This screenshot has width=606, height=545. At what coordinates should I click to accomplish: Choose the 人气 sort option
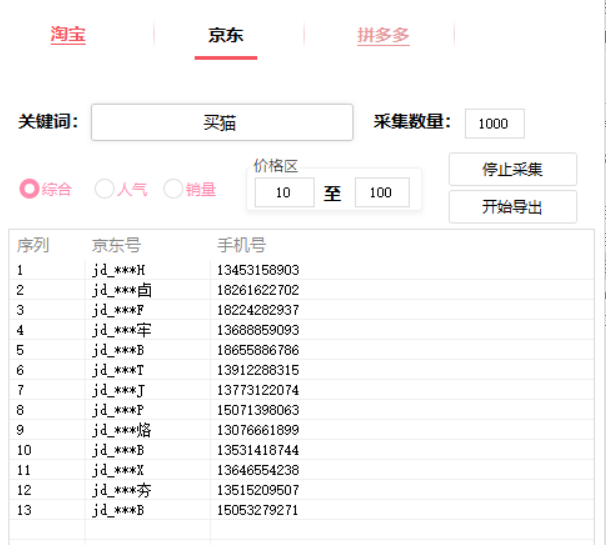pyautogui.click(x=104, y=189)
